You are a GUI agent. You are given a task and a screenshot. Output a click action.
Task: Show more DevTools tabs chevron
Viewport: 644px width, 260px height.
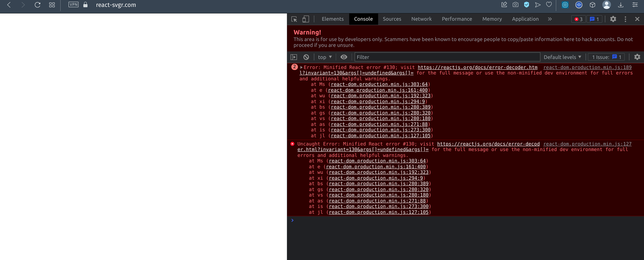[550, 19]
